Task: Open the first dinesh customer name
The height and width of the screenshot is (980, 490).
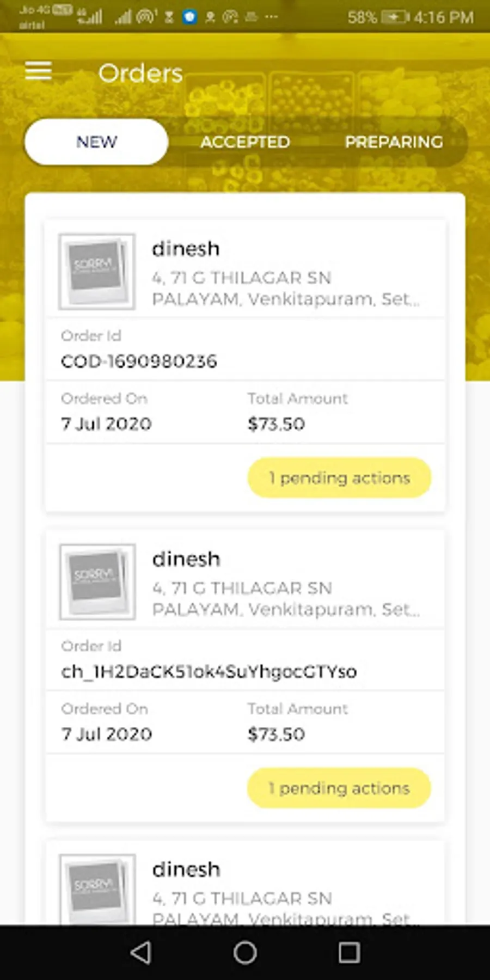Action: (x=186, y=249)
